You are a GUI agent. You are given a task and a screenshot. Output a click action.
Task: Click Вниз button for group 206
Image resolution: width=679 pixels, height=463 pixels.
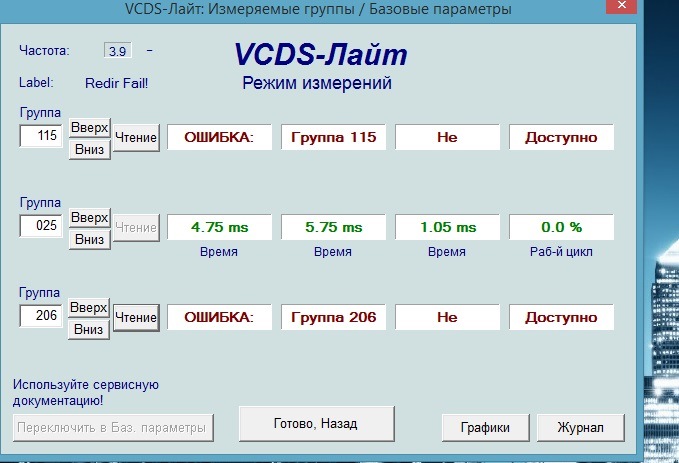89,329
